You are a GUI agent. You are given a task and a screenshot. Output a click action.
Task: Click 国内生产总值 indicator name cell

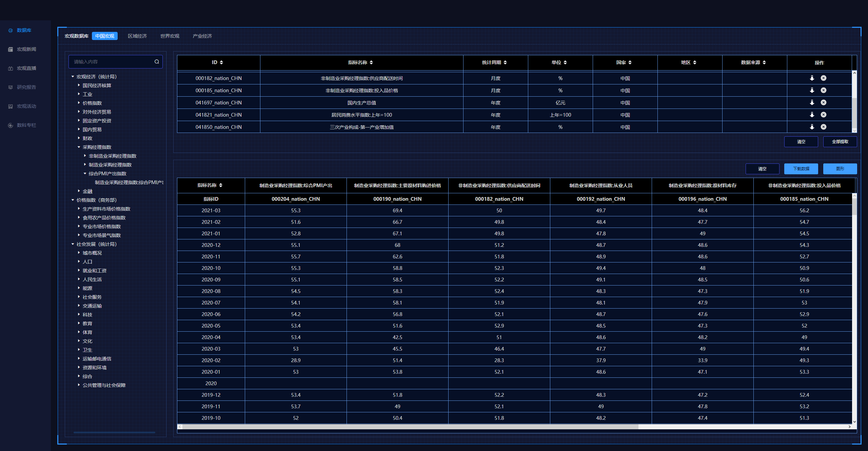pyautogui.click(x=362, y=103)
